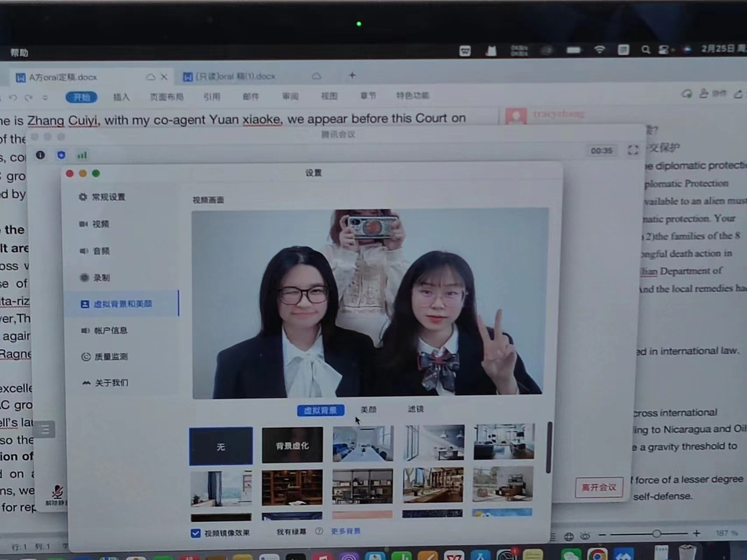Open the 更多背景 link
Viewport: 747px width, 560px height.
click(x=345, y=531)
